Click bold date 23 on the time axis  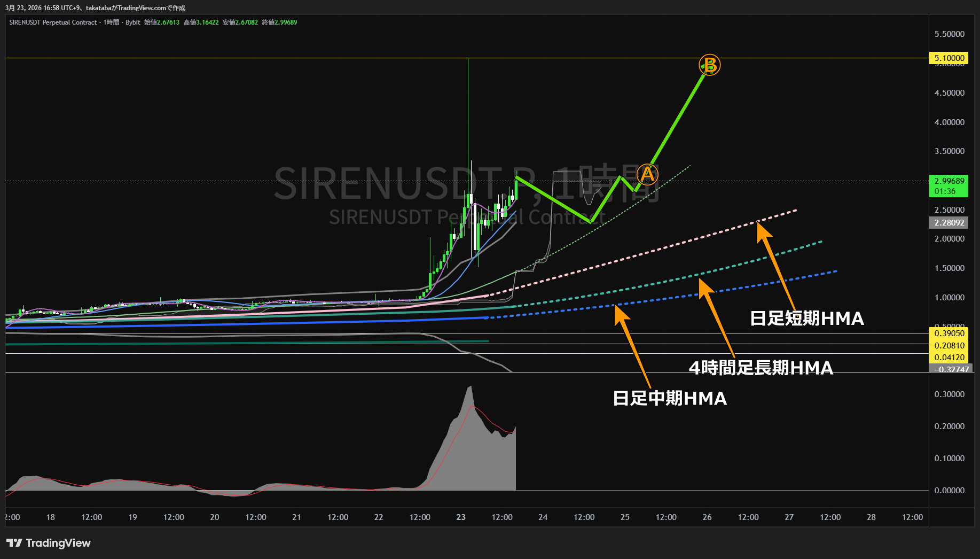click(461, 517)
